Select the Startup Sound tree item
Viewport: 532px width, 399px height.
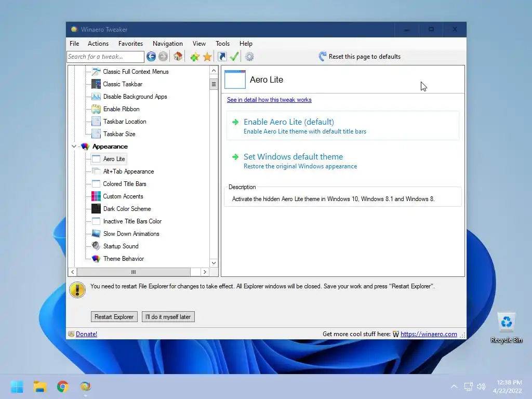coord(121,246)
